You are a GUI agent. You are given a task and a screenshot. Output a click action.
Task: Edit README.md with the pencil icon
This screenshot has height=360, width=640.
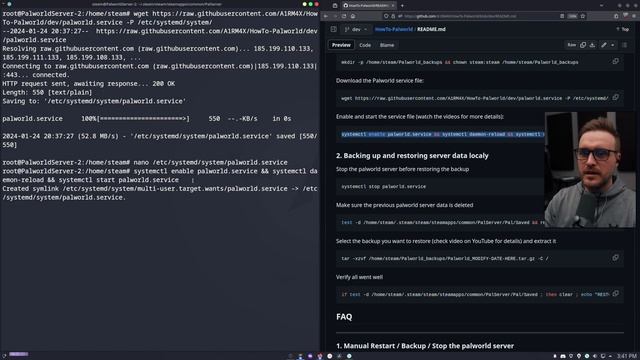[604, 45]
